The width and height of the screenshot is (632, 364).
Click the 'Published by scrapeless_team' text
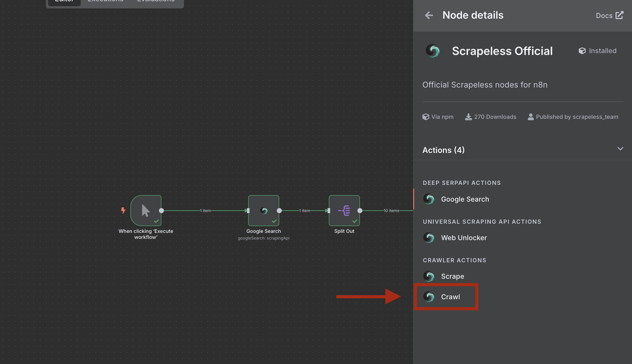(x=577, y=117)
